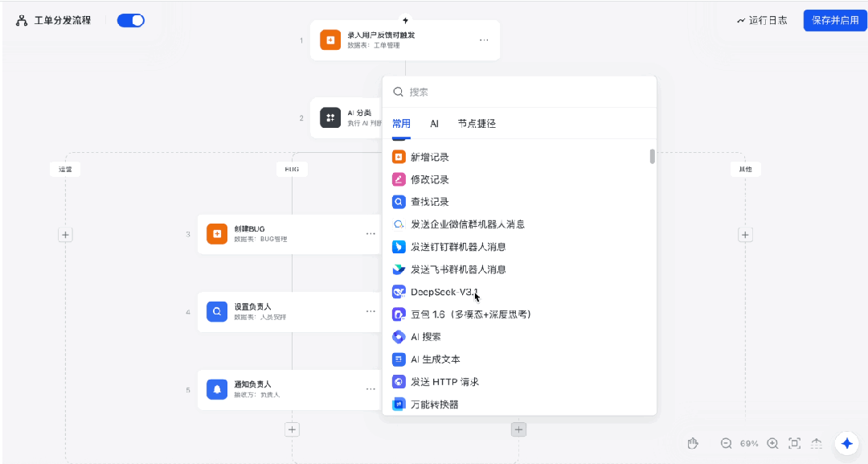Click the 发送 HTTP 请求 label
The height and width of the screenshot is (464, 868).
click(x=445, y=382)
